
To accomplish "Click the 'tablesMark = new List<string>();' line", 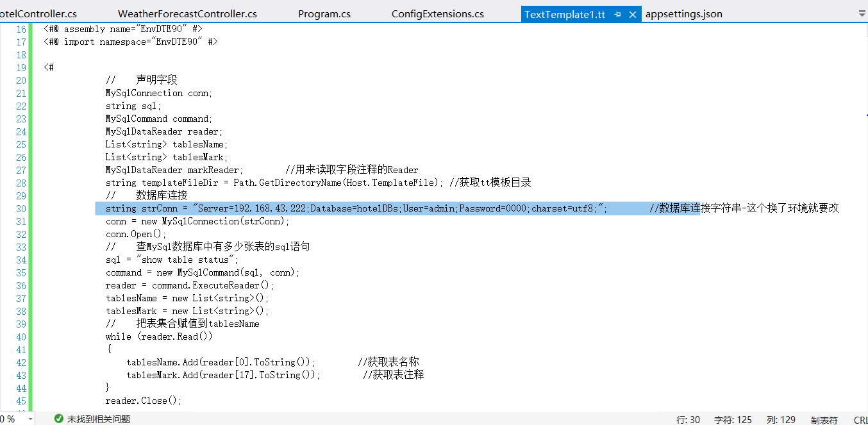I will tap(187, 311).
